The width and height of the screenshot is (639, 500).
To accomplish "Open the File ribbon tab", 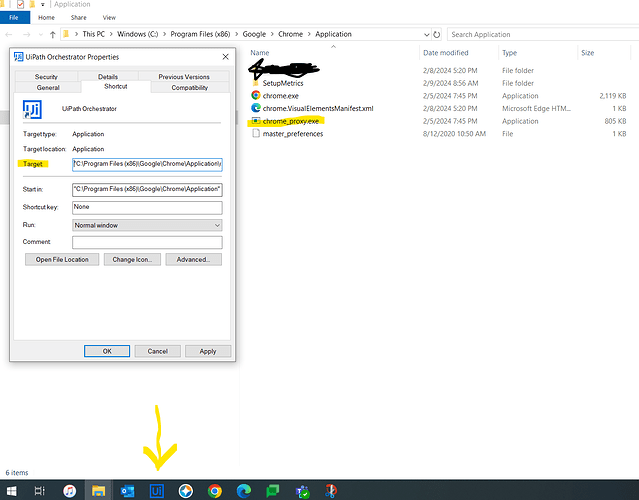I will [x=15, y=18].
